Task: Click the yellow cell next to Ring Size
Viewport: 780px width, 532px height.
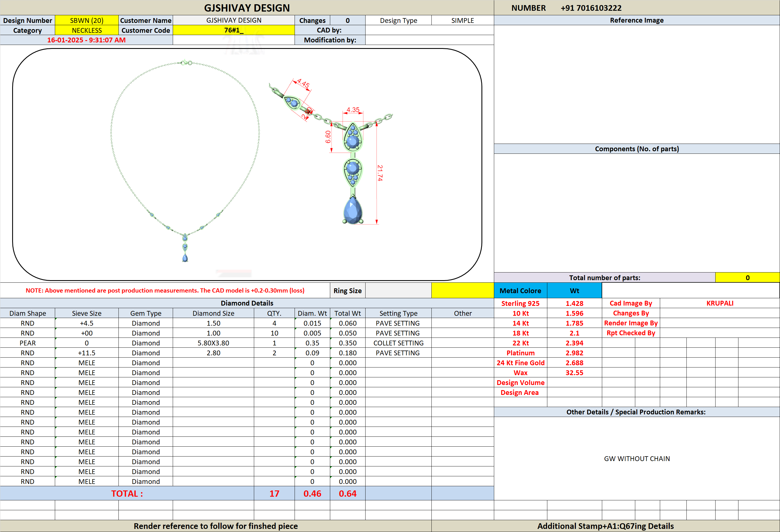Action: [463, 290]
